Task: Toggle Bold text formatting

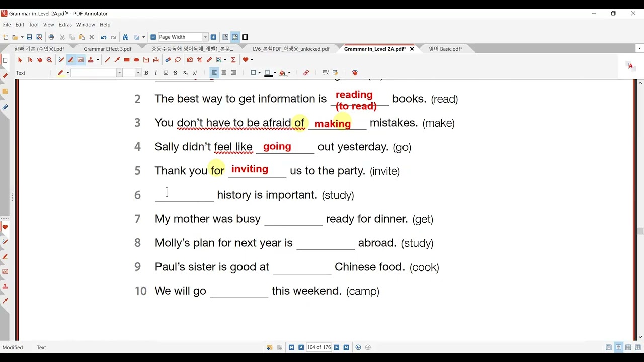Action: [146, 73]
